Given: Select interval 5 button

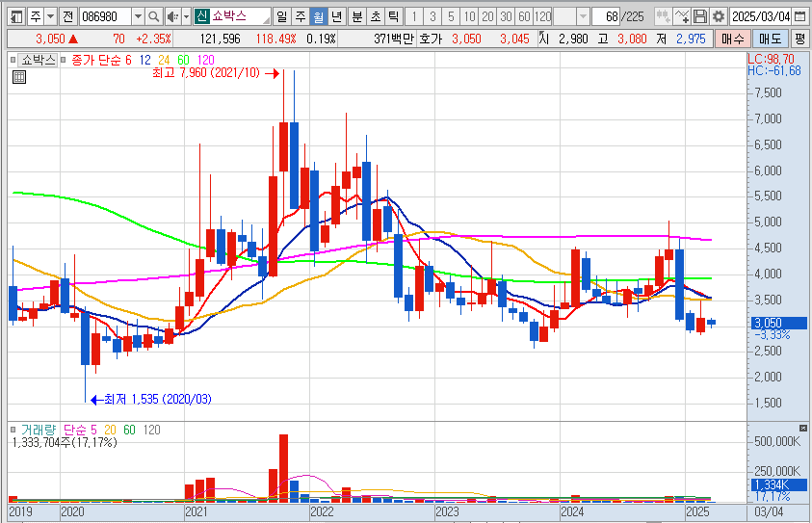Looking at the screenshot, I should click(x=451, y=17).
